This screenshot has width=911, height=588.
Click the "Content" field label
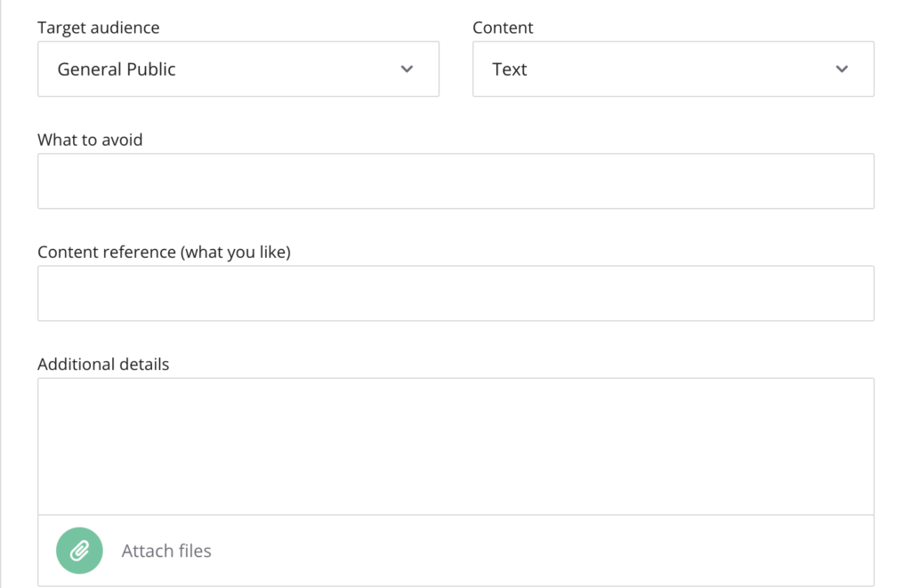(503, 28)
